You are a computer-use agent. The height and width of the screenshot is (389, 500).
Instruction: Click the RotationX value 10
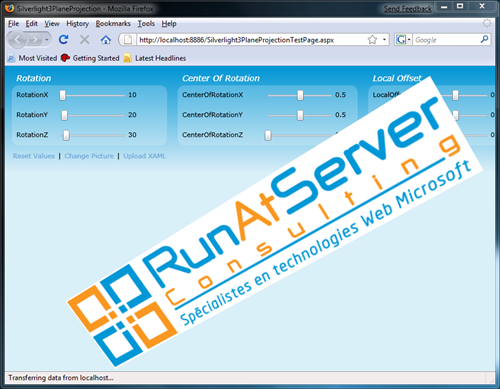(132, 95)
